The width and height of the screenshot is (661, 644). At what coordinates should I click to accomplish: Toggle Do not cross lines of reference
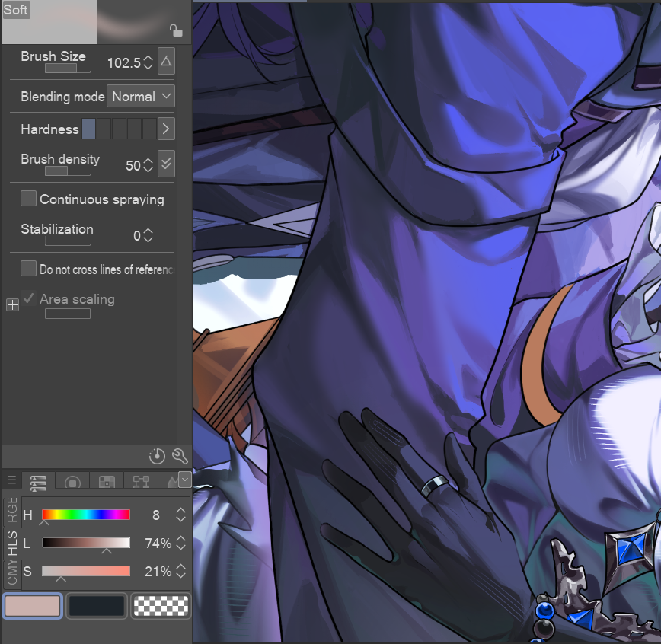pyautogui.click(x=28, y=269)
